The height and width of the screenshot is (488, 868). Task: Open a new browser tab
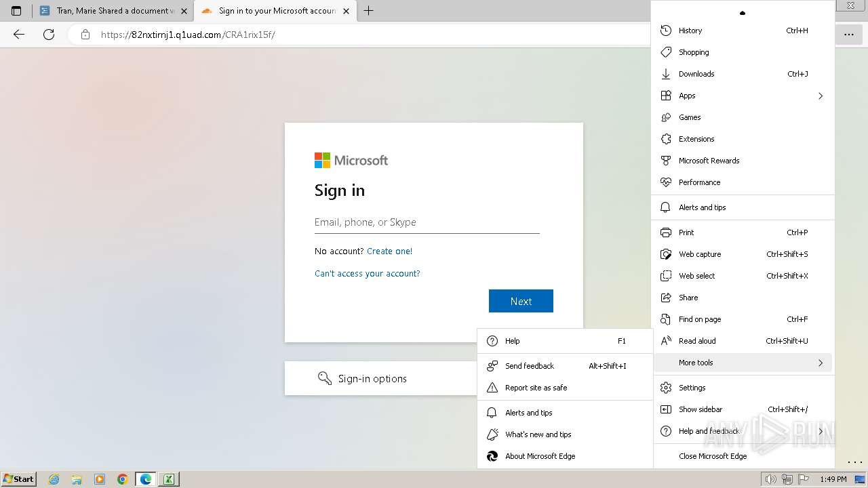click(x=369, y=11)
